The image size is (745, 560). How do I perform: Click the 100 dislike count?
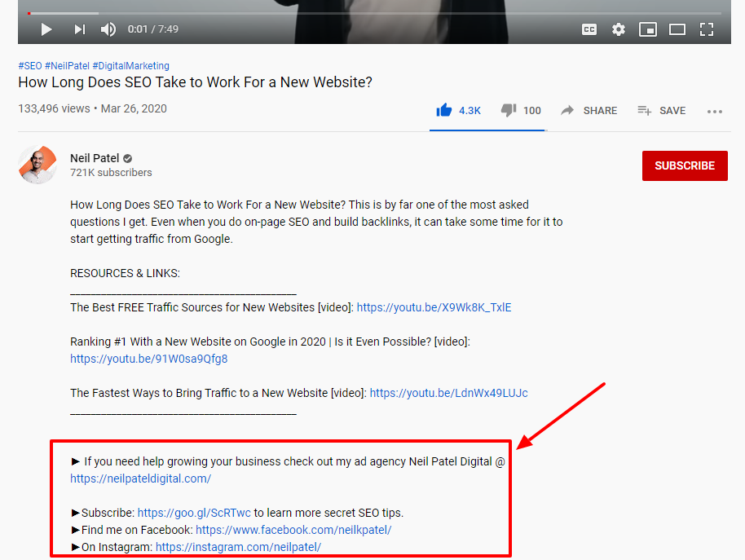pyautogui.click(x=532, y=111)
